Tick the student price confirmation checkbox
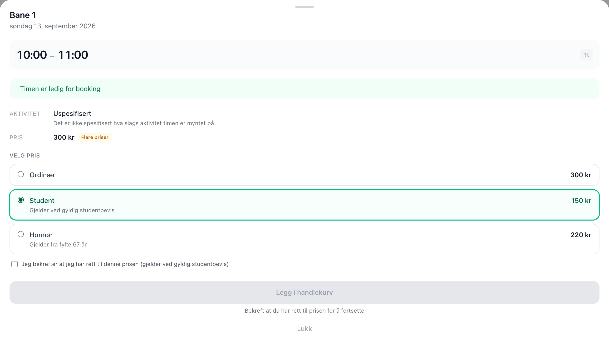 point(15,264)
